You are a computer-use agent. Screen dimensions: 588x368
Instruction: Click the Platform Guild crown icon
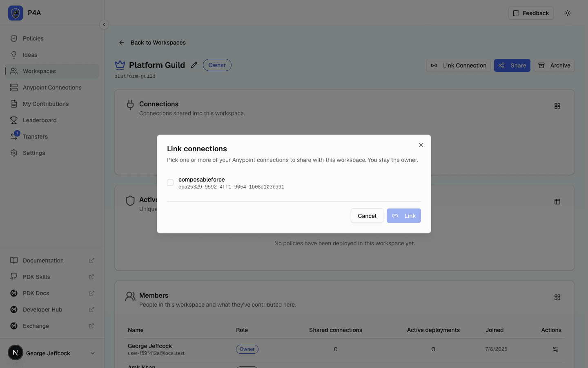[x=120, y=65]
